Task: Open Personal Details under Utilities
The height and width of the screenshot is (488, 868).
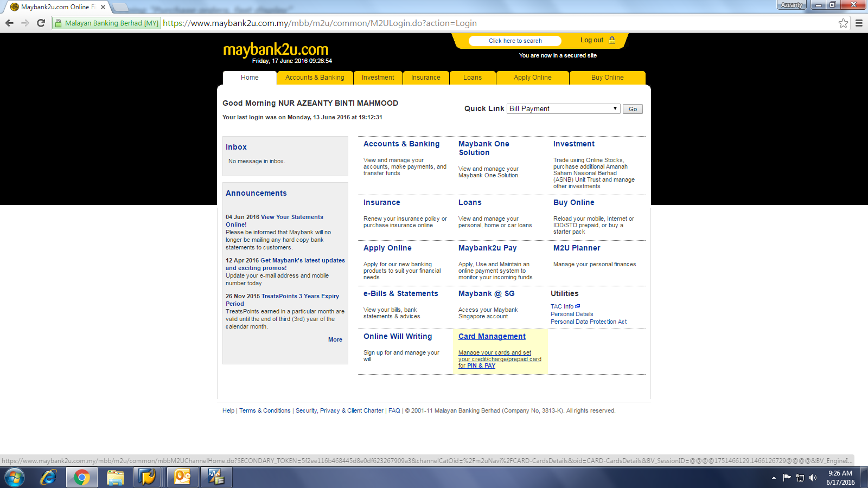Action: click(572, 314)
